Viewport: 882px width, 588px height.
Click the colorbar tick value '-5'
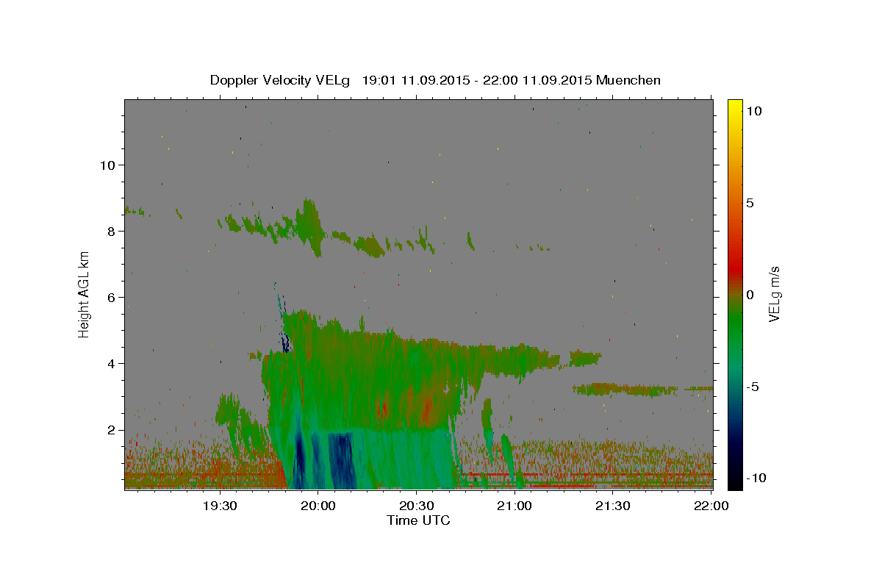click(x=753, y=387)
